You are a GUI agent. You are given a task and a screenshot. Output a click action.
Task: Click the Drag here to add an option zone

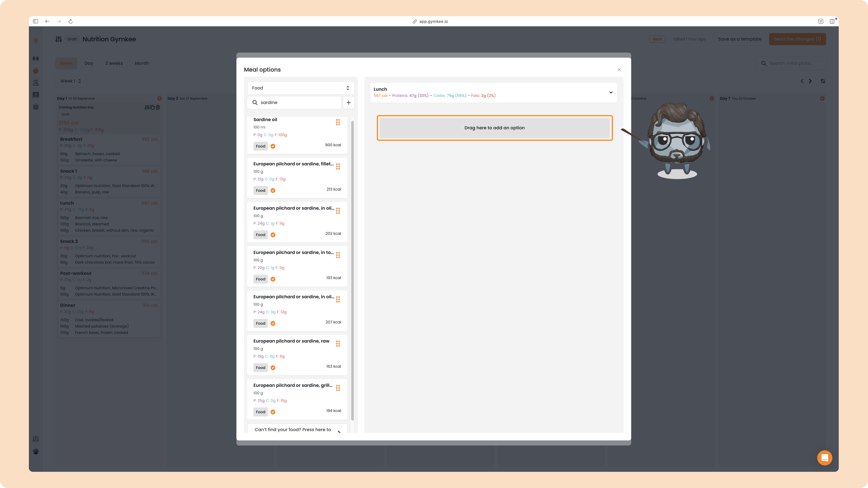pyautogui.click(x=494, y=128)
